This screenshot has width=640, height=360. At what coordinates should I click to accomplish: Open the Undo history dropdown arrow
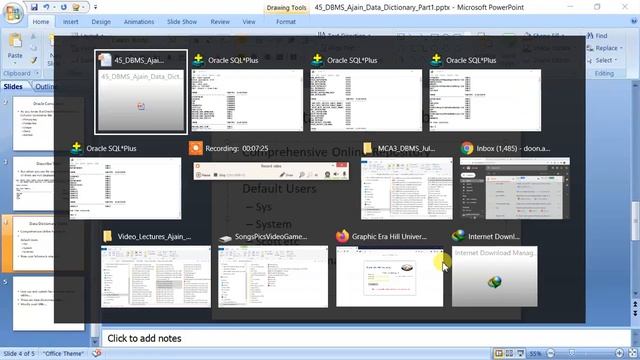[54, 7]
